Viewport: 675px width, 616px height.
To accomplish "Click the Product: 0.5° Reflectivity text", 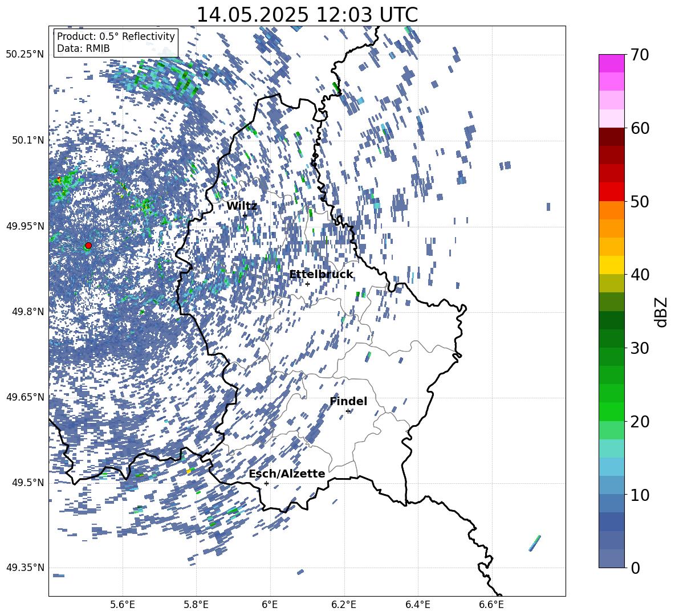I will [116, 36].
